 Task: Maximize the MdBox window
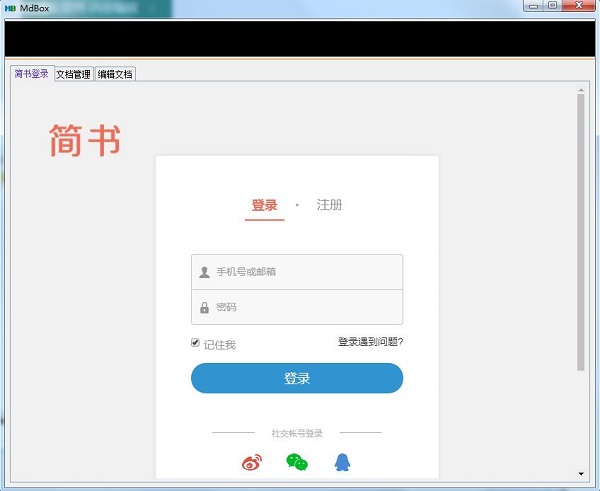pyautogui.click(x=553, y=6)
